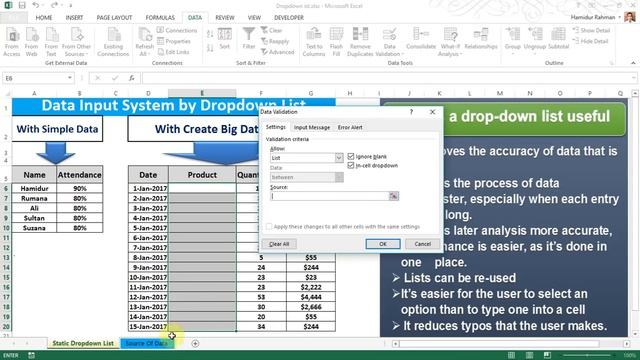Viewport: 640px width, 360px height.
Task: Click Hide Detail in Outline group
Action: point(590,41)
